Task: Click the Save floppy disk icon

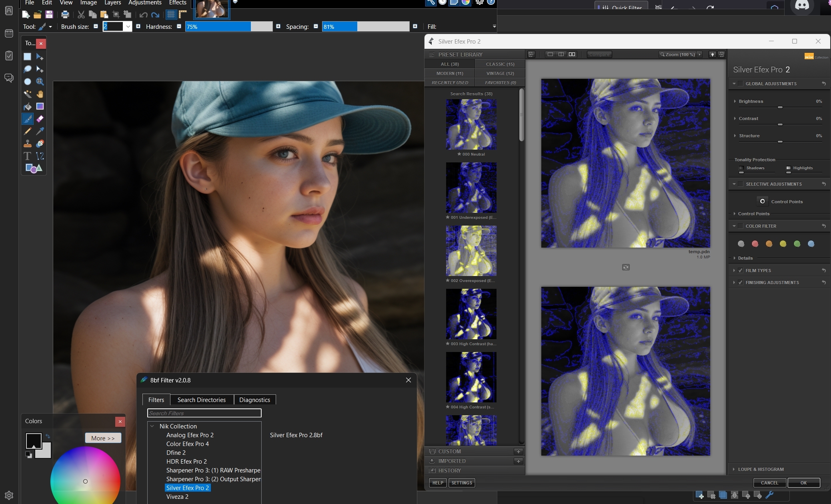Action: (49, 15)
